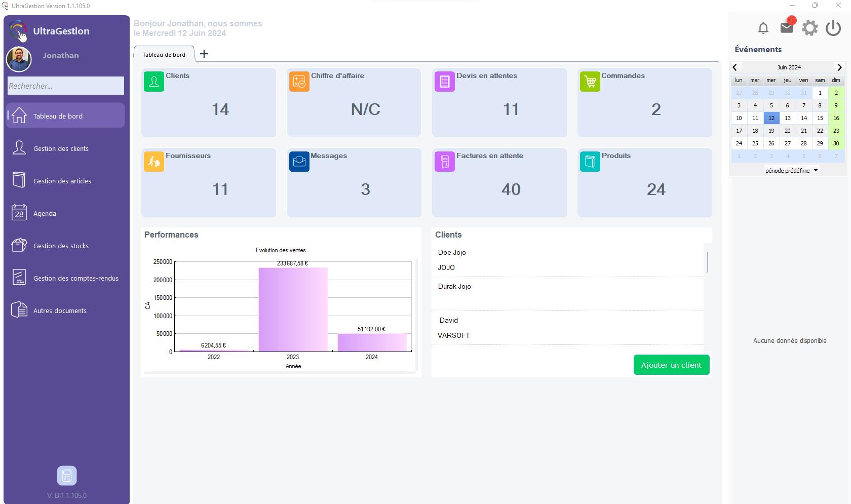Select the Tableau de bord tab
Image resolution: width=851 pixels, height=504 pixels.
tap(164, 54)
